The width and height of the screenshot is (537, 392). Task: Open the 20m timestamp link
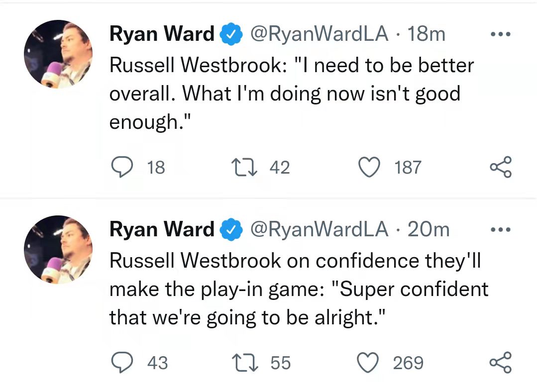(x=428, y=229)
